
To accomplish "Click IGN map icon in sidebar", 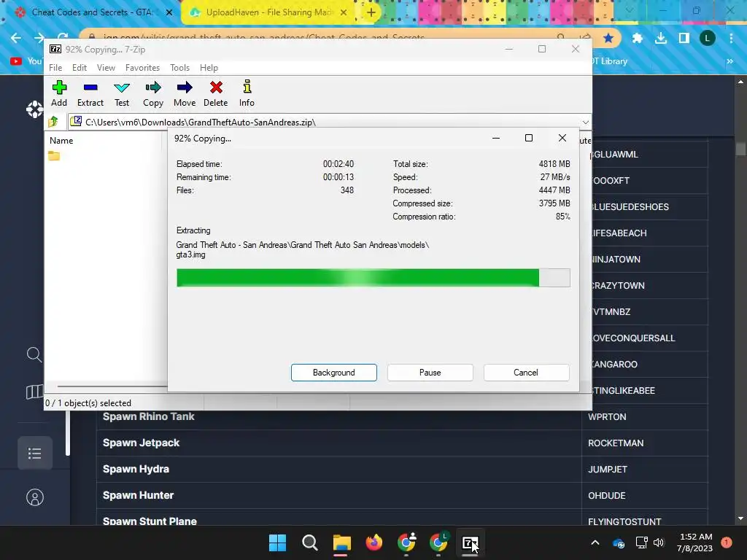I will [34, 392].
